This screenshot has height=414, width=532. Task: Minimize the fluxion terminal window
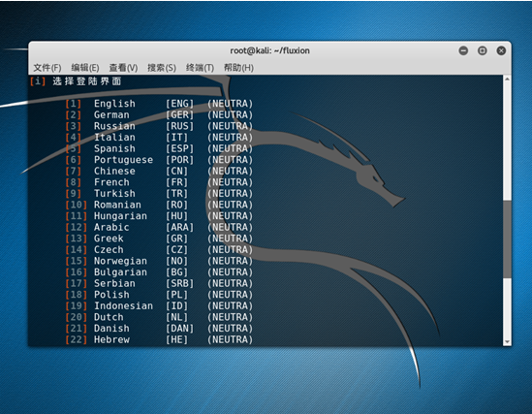tap(463, 50)
